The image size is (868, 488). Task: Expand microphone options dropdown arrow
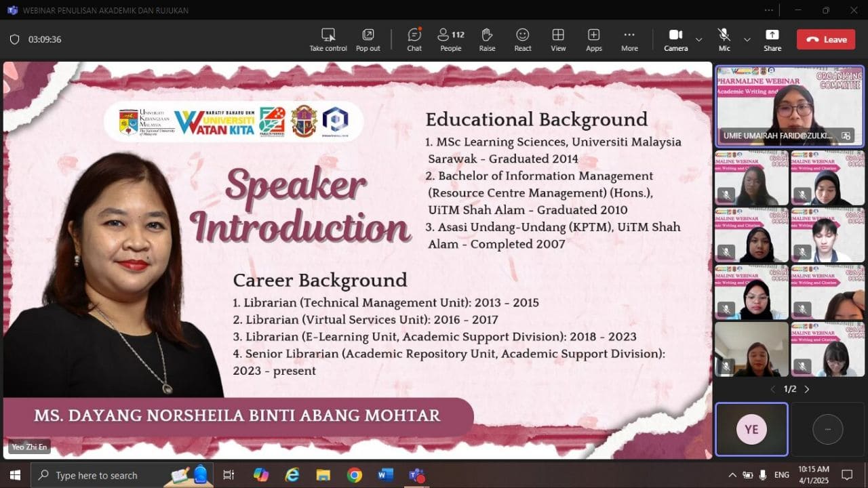[747, 39]
